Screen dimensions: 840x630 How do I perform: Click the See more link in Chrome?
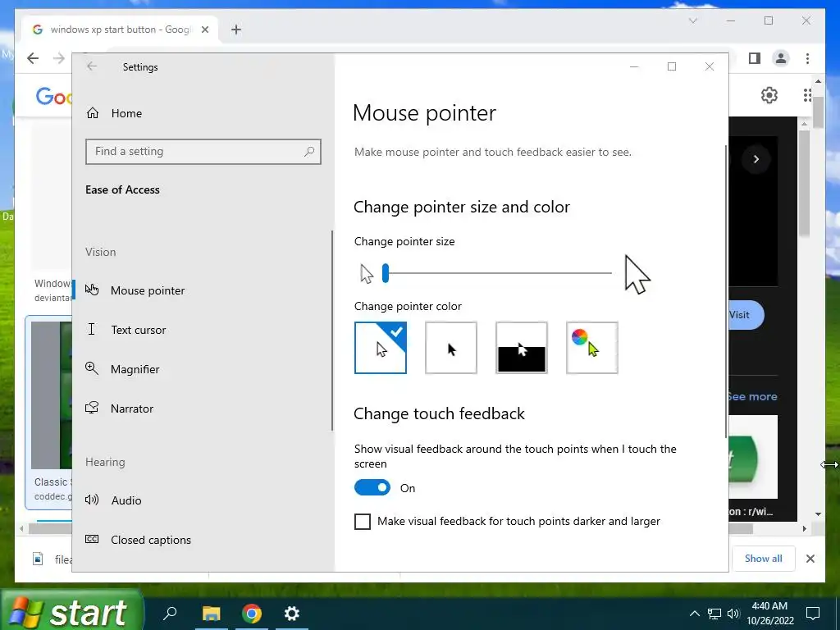tap(753, 396)
